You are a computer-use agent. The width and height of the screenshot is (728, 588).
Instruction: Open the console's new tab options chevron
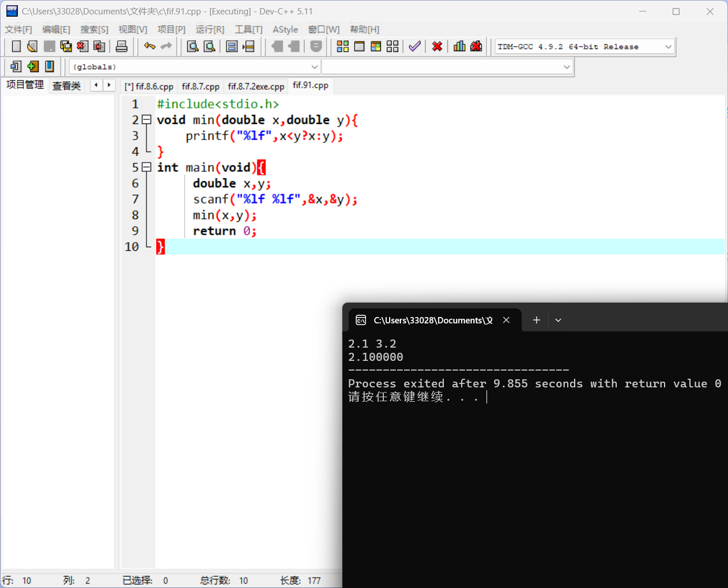coord(558,320)
